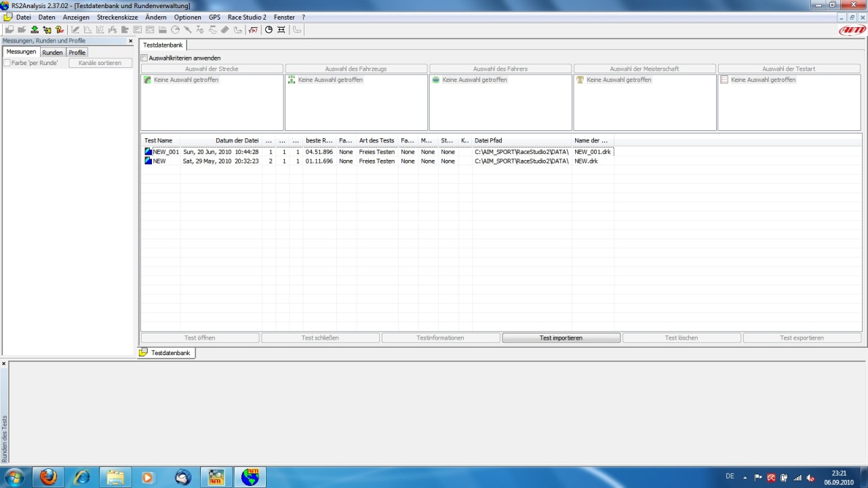The width and height of the screenshot is (868, 488).
Task: Click the 'Kanäle sortieren' button
Action: pos(100,63)
